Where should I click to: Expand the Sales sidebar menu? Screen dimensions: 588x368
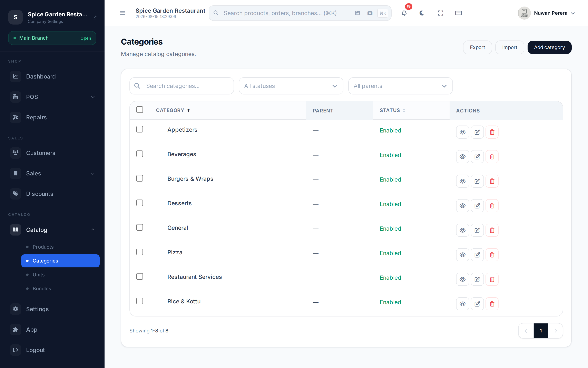52,174
